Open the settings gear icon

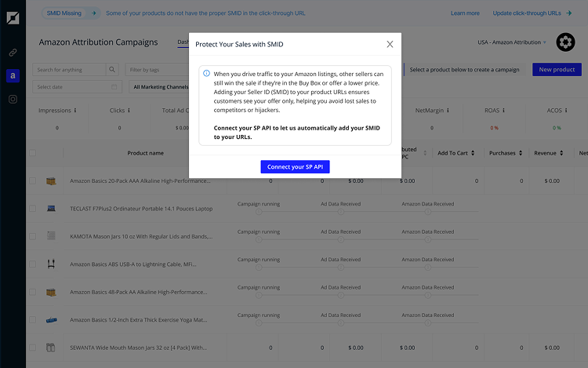pyautogui.click(x=565, y=42)
